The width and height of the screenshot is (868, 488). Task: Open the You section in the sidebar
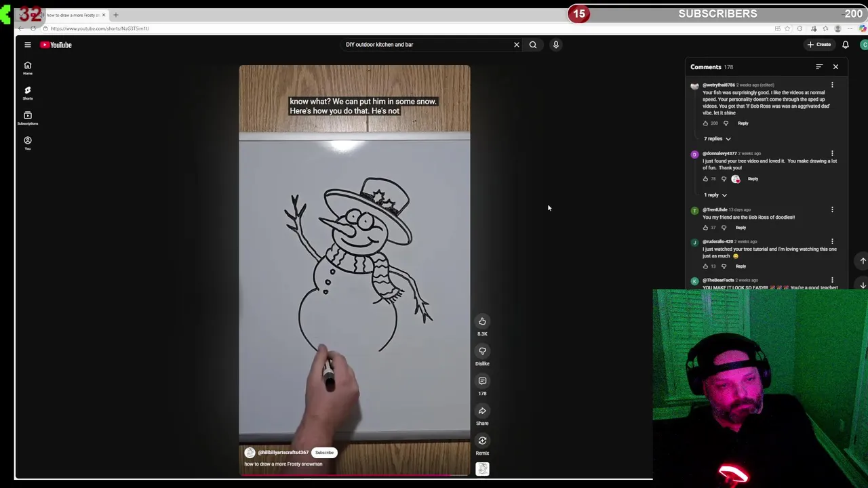[x=28, y=143]
